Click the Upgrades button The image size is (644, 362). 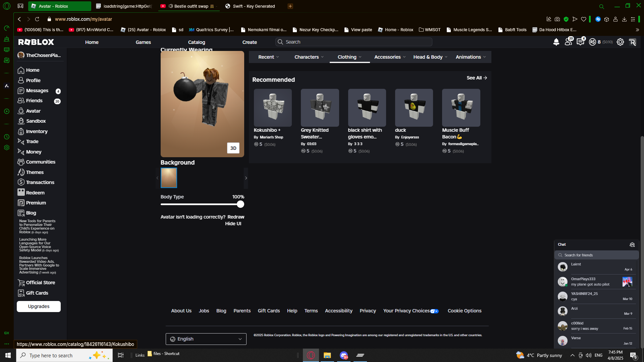(39, 306)
